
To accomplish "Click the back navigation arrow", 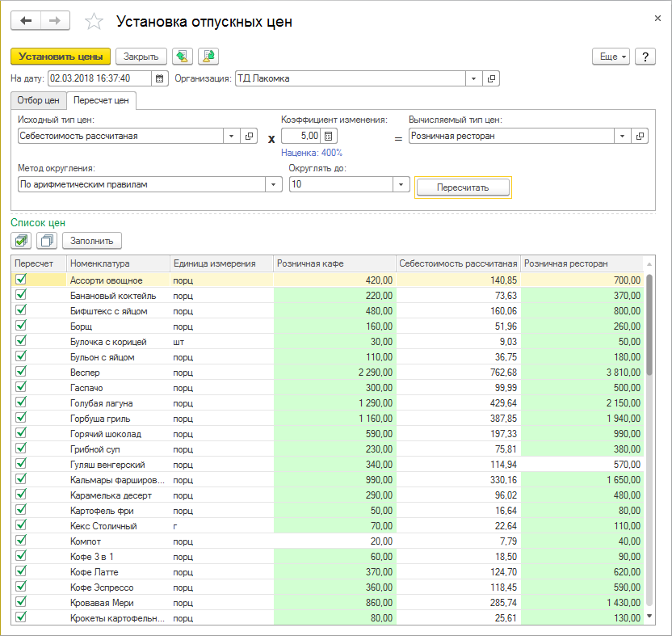I will 25,22.
